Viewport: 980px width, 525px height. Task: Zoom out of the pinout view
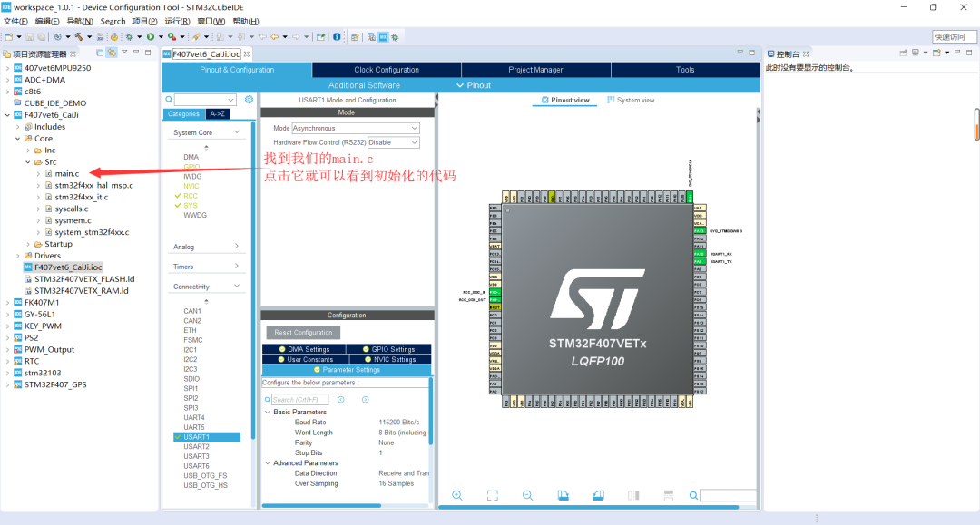(x=527, y=495)
